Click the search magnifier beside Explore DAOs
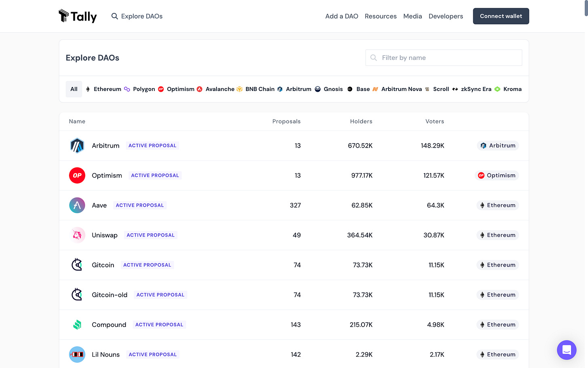Screen dimensions: 588x368 coord(115,16)
